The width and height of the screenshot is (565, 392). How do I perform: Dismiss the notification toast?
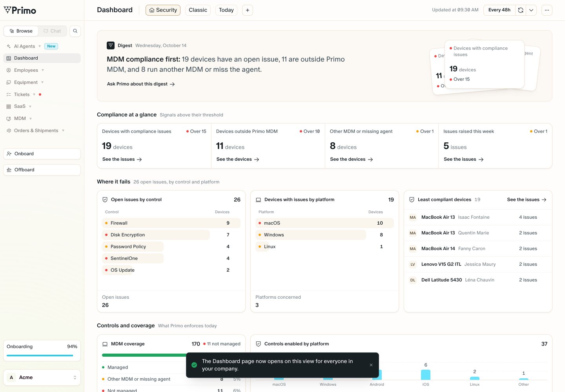pyautogui.click(x=371, y=365)
